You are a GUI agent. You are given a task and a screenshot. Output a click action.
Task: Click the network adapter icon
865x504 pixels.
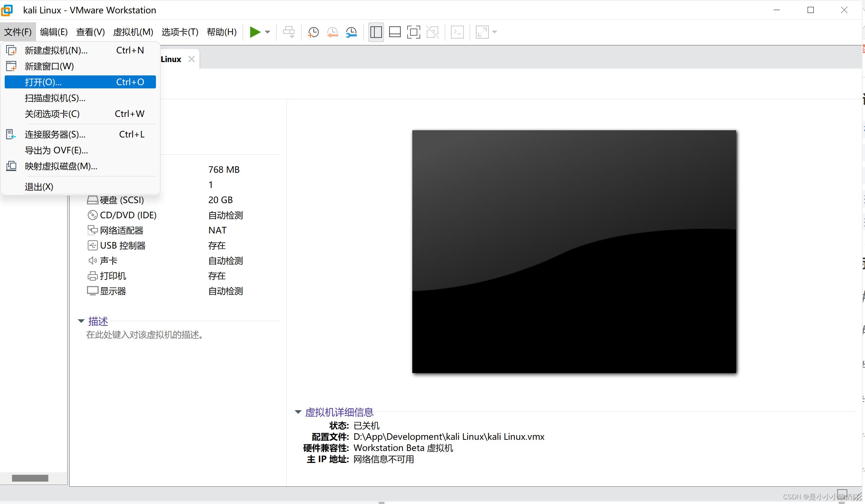[x=92, y=230]
